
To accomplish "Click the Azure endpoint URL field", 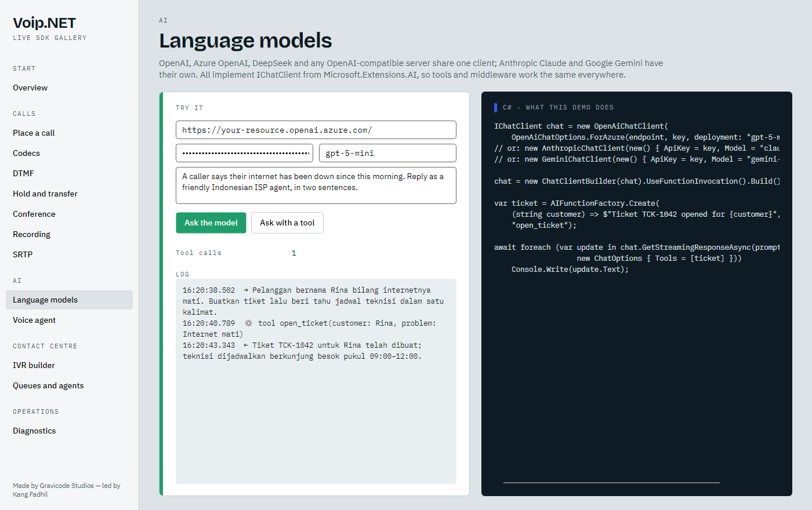I will 316,130.
